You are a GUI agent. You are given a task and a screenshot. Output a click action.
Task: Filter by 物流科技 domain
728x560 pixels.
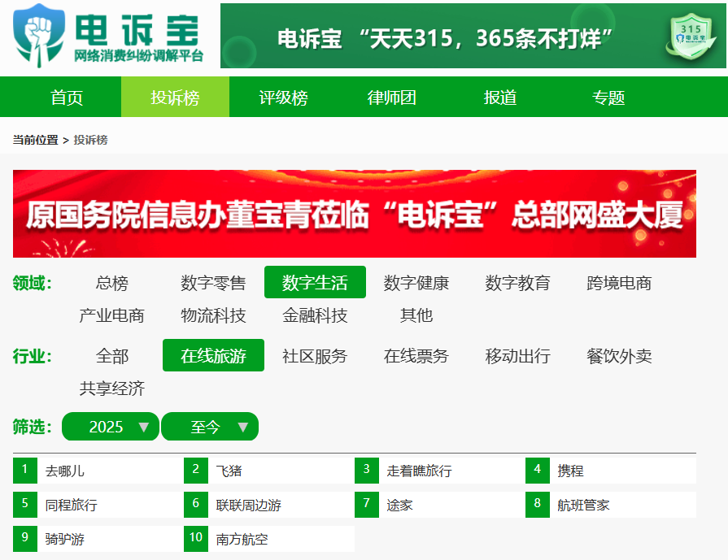point(213,315)
